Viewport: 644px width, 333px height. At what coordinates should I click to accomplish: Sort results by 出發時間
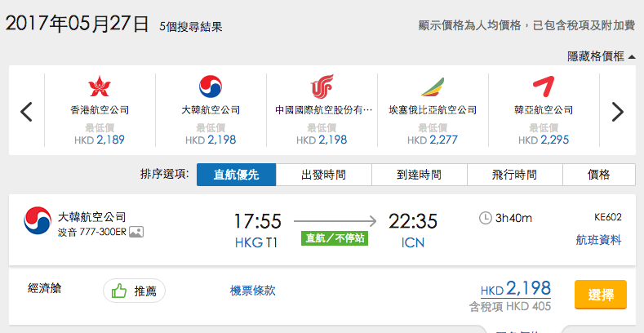click(x=324, y=175)
